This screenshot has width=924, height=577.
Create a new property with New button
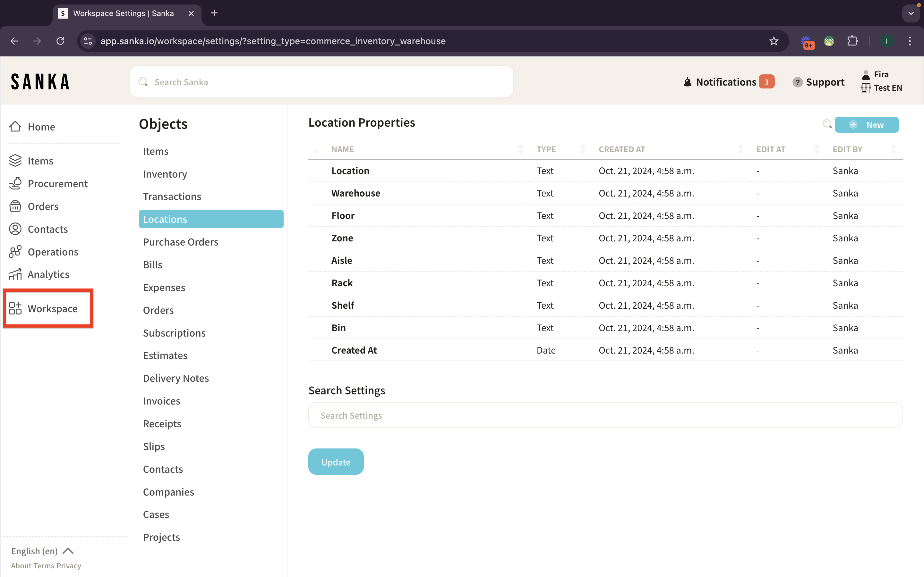866,125
